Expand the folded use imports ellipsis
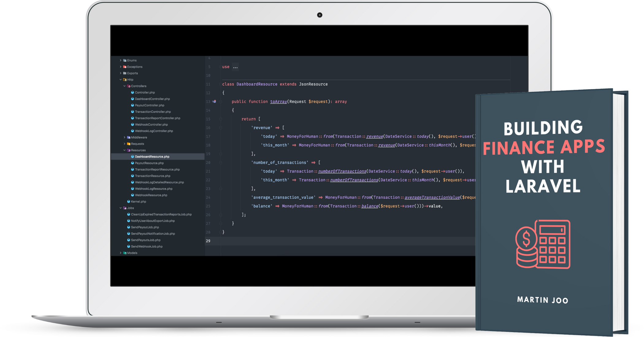Screen dimensions: 644x337 click(235, 67)
